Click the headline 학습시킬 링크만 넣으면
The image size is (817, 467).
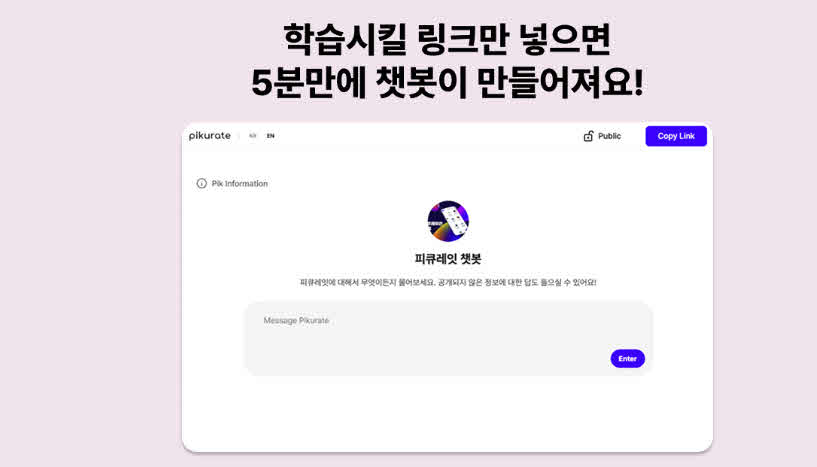click(447, 40)
